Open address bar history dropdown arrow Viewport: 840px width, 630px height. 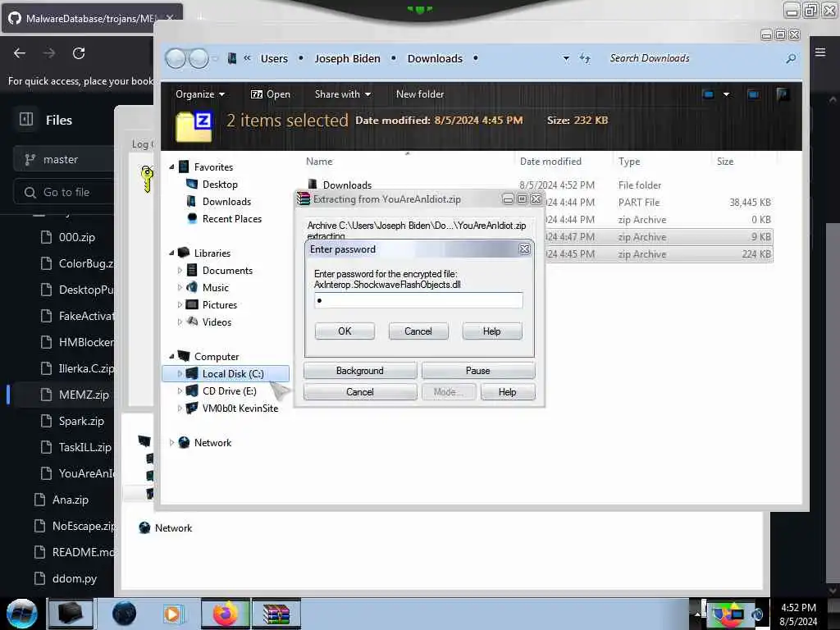tap(566, 58)
